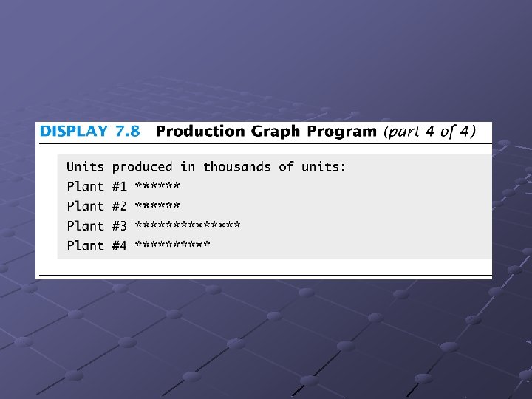Click the 'Plant #3' label
Screen dimensions: 532x399
point(97,225)
